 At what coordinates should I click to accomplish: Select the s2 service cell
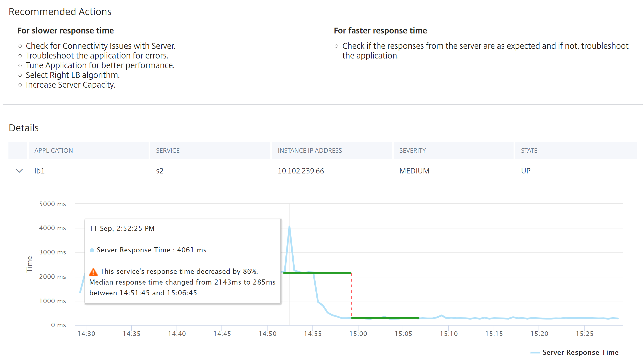(160, 171)
